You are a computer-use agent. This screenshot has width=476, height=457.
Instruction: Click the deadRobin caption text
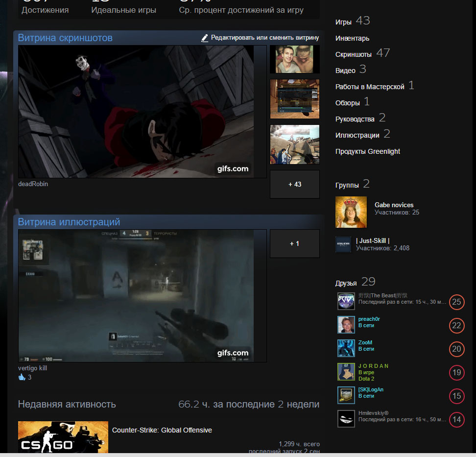coord(33,184)
